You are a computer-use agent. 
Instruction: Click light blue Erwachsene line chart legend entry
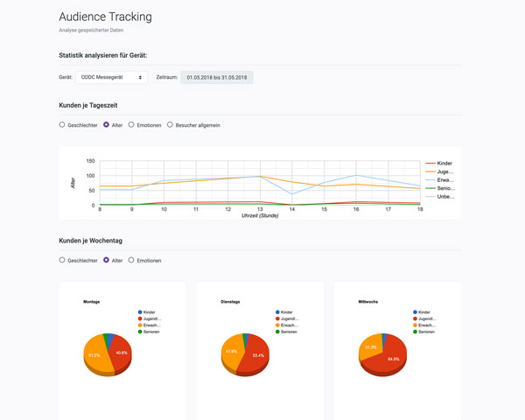444,181
